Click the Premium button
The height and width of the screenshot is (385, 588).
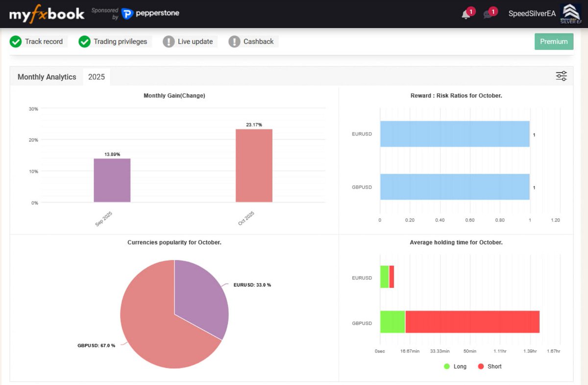tap(554, 42)
